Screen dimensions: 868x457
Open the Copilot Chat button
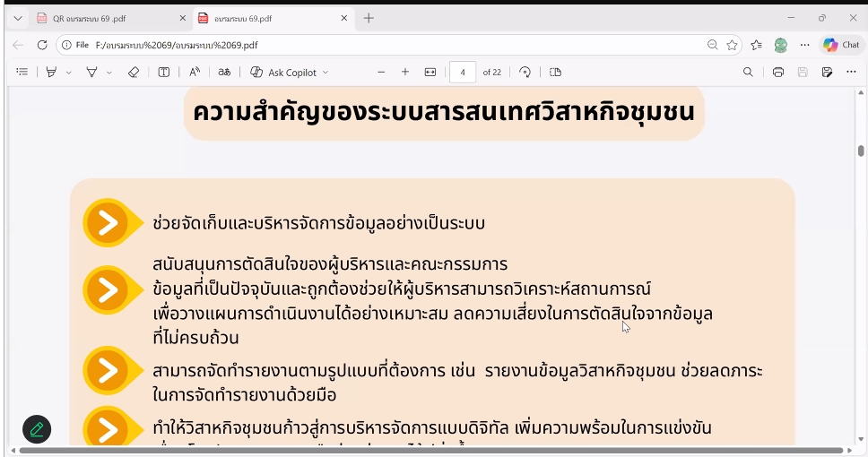841,45
